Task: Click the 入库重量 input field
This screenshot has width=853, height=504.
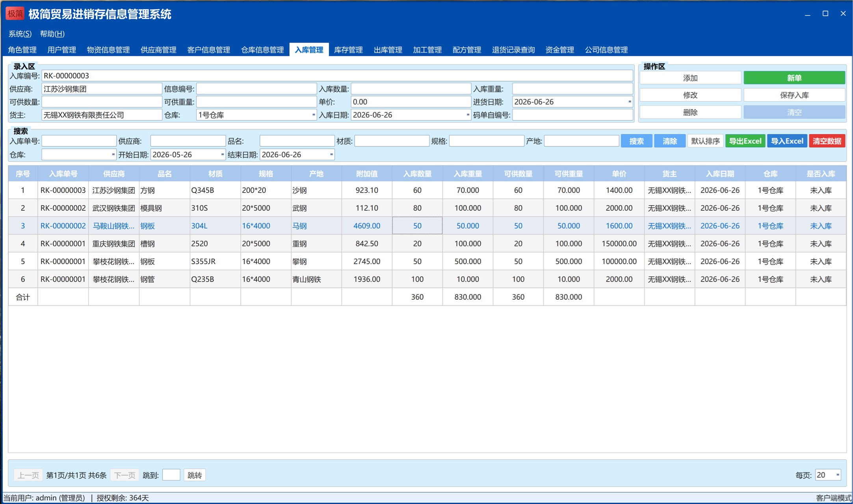Action: click(x=573, y=89)
